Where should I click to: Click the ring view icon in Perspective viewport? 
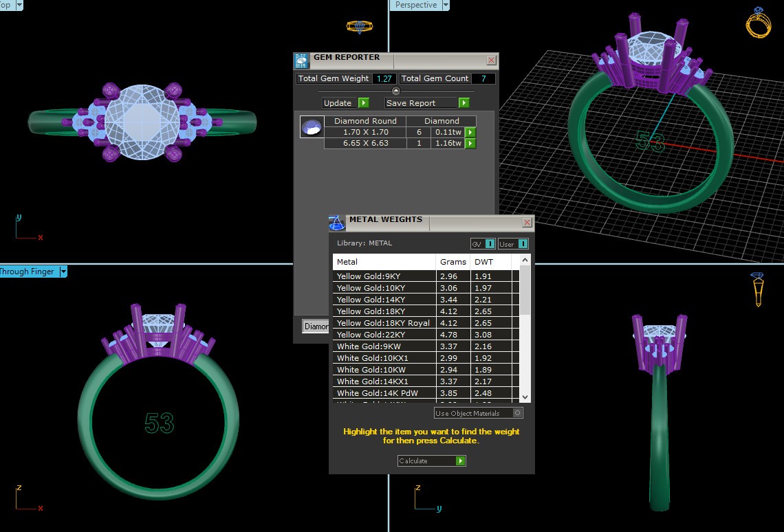tap(757, 23)
